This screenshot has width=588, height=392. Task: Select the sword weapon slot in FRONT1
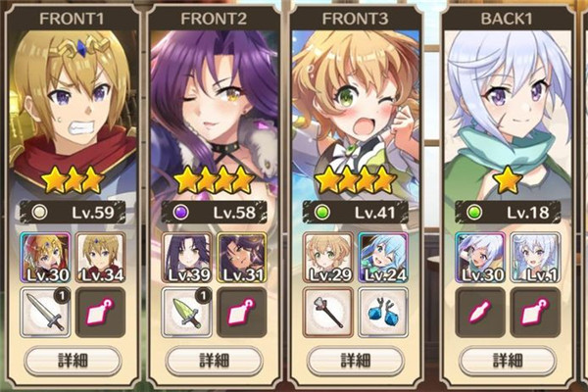[x=45, y=313]
